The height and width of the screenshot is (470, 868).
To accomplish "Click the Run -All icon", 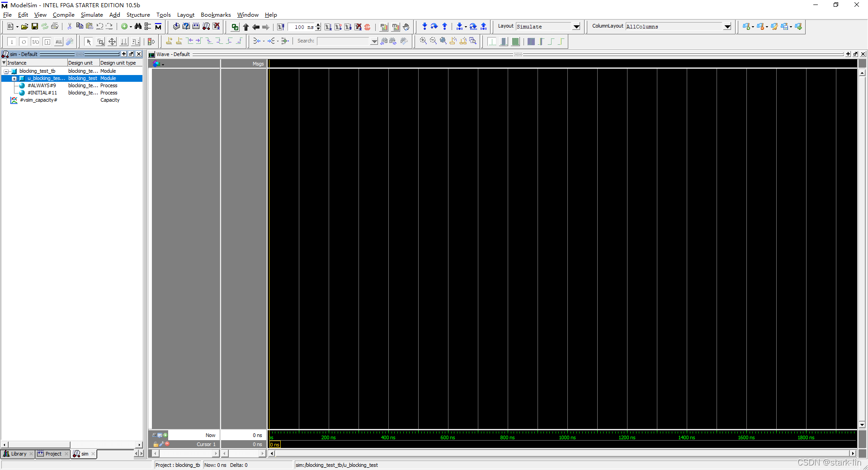I will (348, 27).
